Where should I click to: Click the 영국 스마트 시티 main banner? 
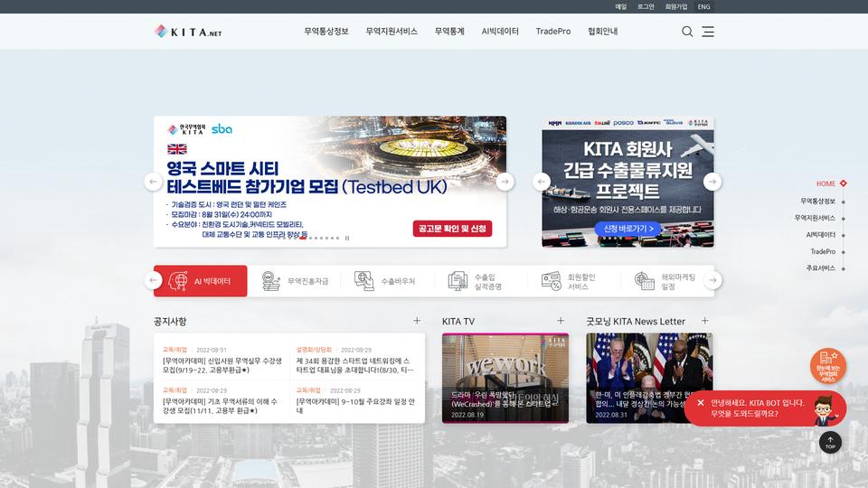coord(330,182)
